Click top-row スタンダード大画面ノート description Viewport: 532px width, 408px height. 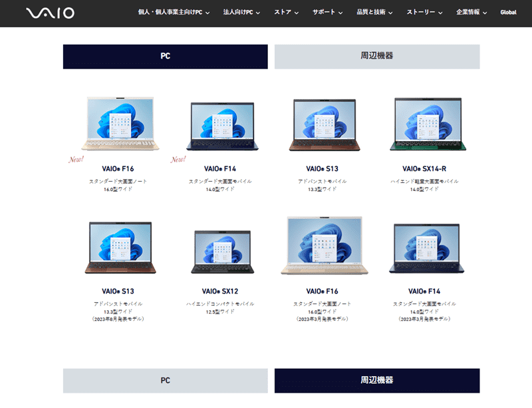(x=118, y=182)
